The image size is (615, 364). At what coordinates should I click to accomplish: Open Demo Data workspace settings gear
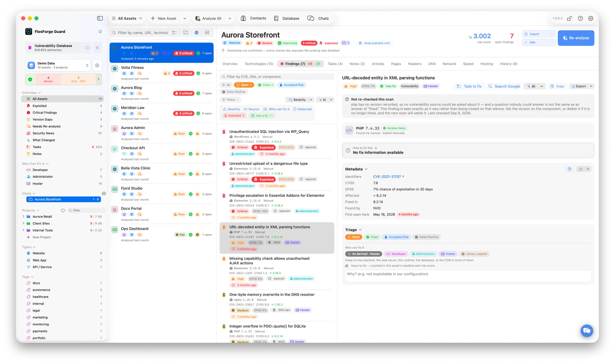97,65
